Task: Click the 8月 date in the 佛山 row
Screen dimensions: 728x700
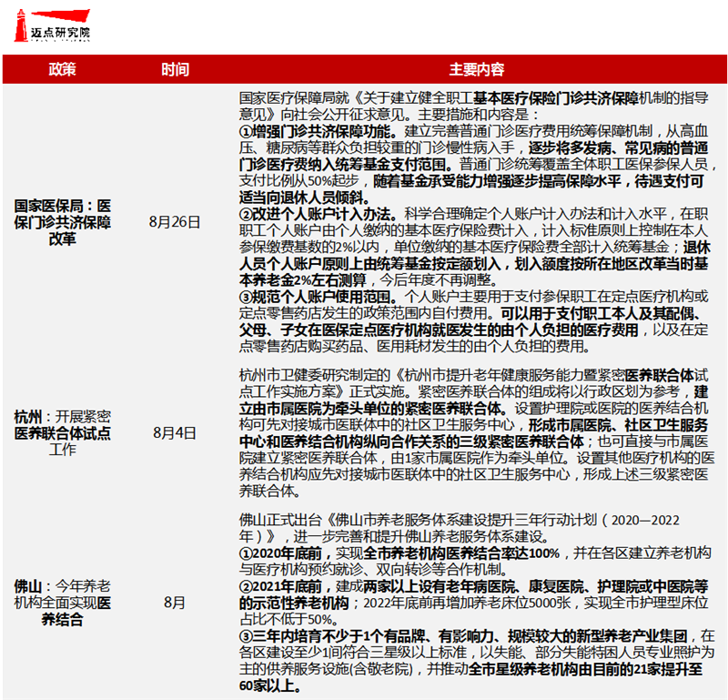Action: [175, 602]
